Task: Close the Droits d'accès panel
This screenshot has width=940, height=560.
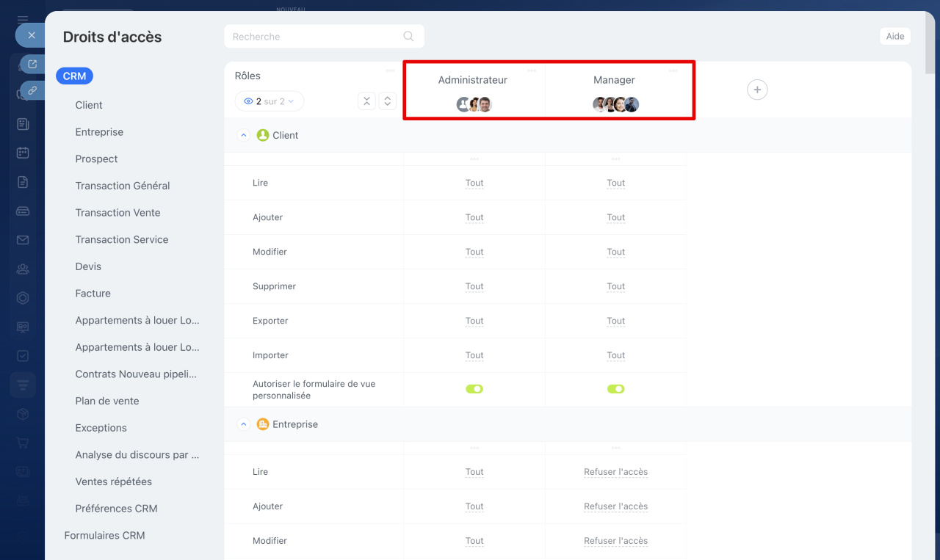Action: point(31,35)
